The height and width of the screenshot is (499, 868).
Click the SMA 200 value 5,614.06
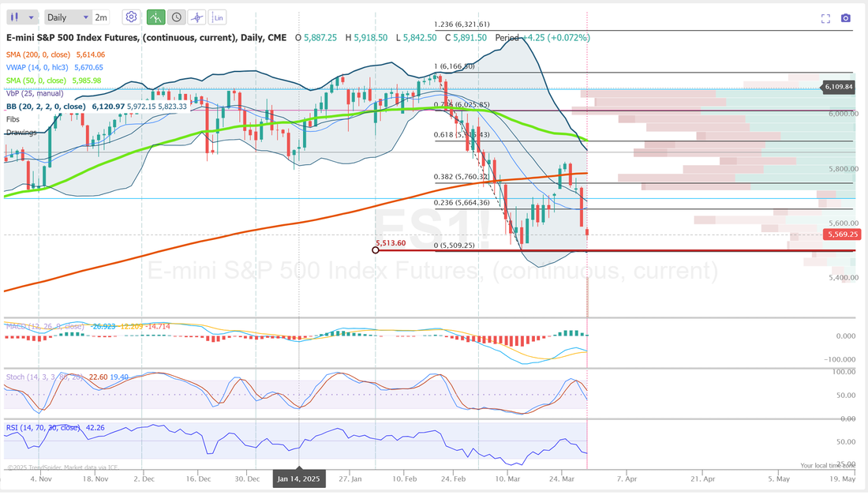click(x=90, y=54)
